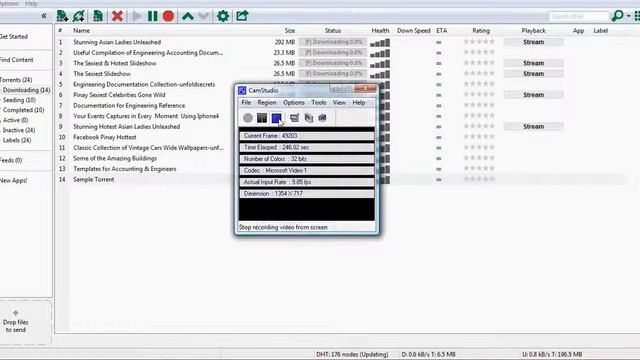Viewport: 640px width, 360px height.
Task: Click CamStudio grey Record button icon
Action: click(x=248, y=118)
